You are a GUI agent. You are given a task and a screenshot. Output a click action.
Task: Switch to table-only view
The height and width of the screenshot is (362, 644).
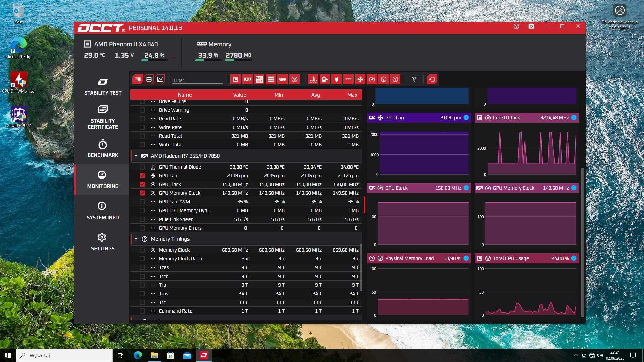pyautogui.click(x=149, y=79)
